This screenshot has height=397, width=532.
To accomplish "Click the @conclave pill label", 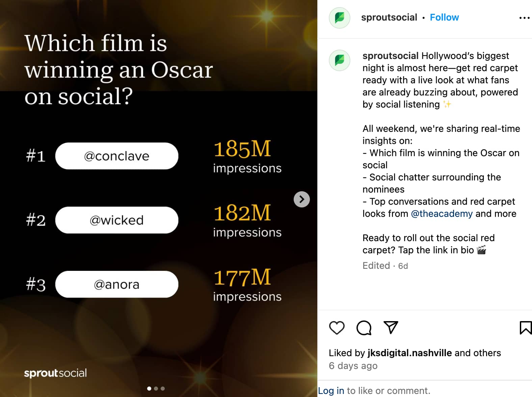I will (x=117, y=156).
